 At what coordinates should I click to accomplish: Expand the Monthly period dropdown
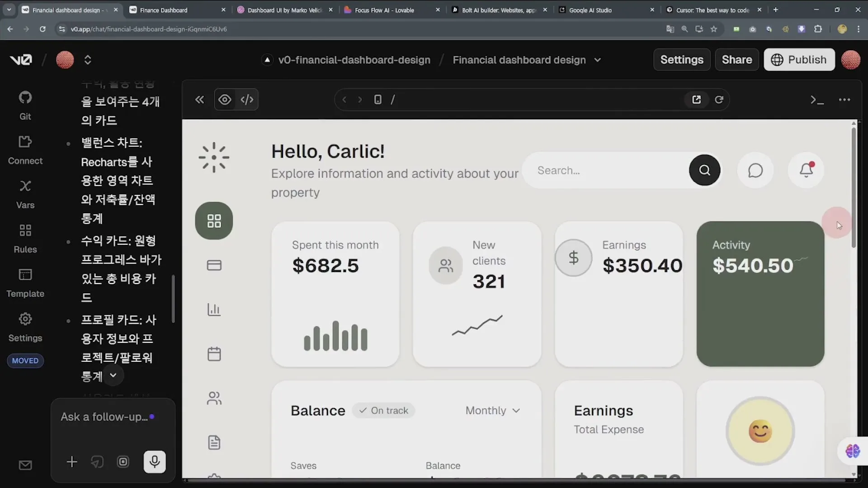tap(493, 410)
